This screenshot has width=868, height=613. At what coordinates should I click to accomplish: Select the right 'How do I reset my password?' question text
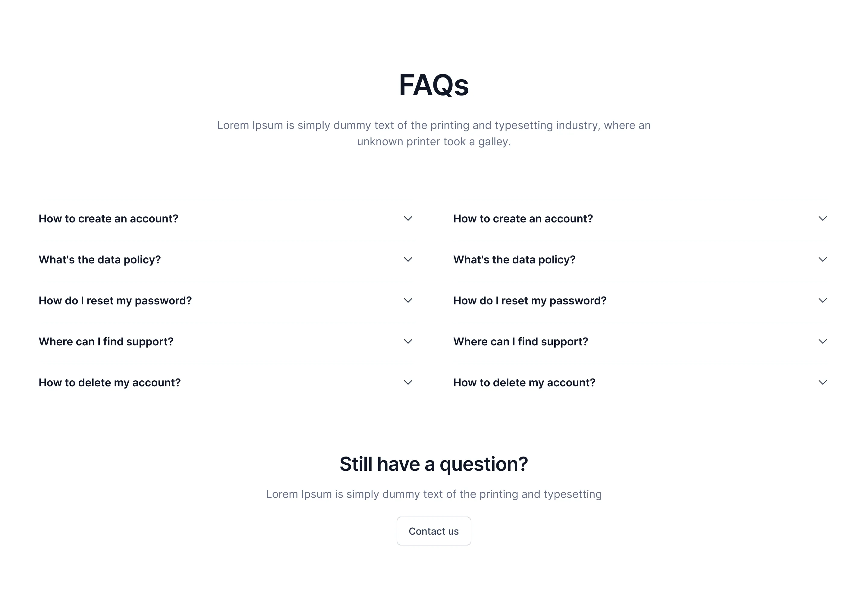pyautogui.click(x=530, y=300)
